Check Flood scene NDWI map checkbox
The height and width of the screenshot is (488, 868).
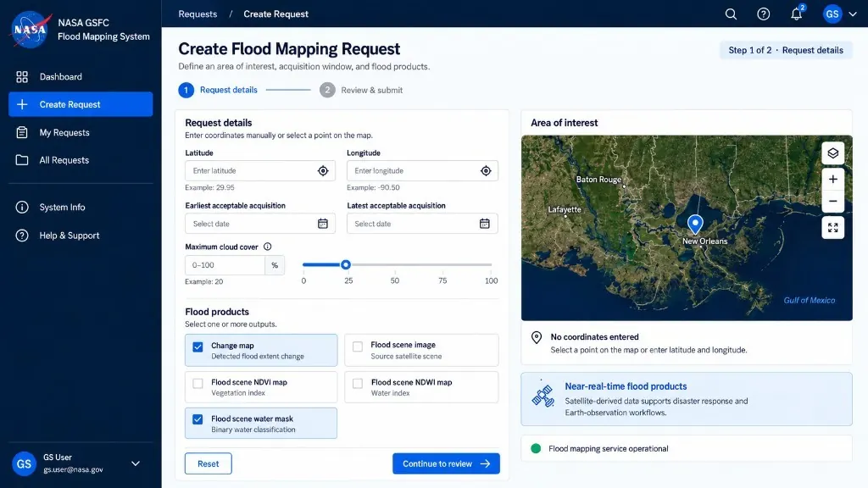tap(358, 384)
